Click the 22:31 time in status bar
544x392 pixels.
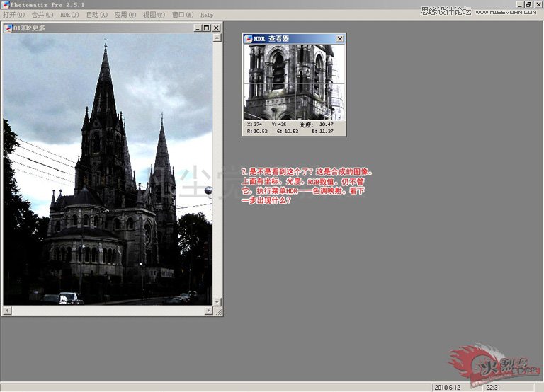(493, 388)
